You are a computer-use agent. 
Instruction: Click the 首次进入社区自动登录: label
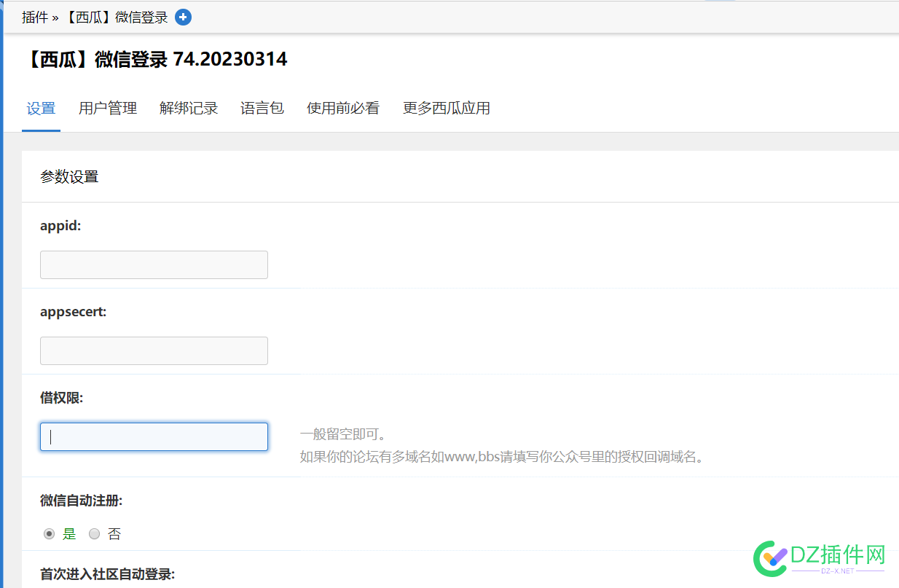(108, 574)
